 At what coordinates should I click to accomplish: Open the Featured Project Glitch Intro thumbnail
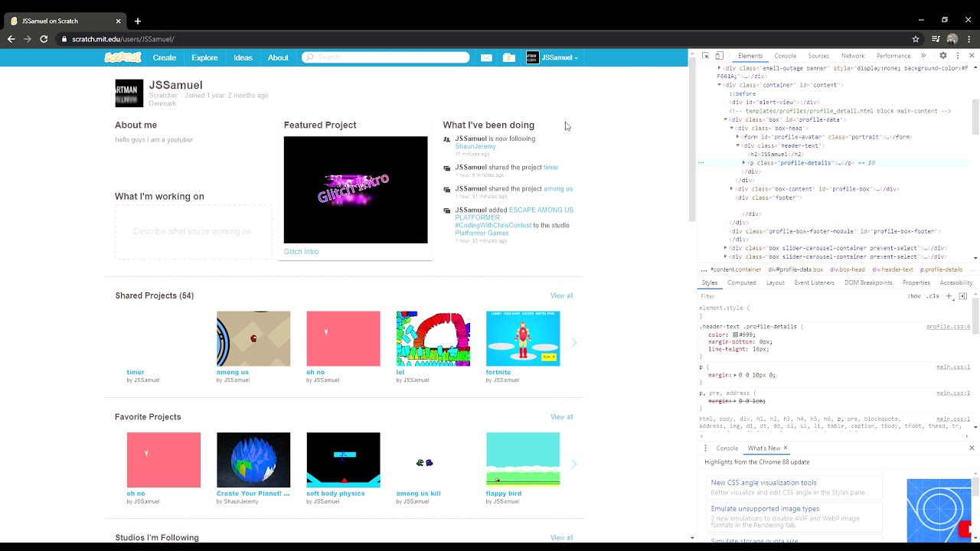click(x=355, y=190)
